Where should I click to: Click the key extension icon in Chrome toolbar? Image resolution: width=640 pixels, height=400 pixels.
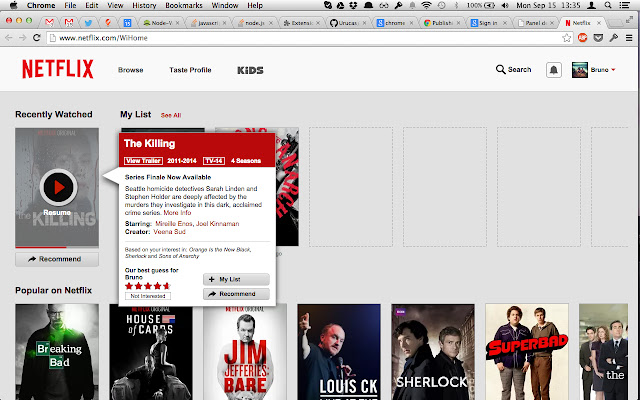tap(613, 38)
